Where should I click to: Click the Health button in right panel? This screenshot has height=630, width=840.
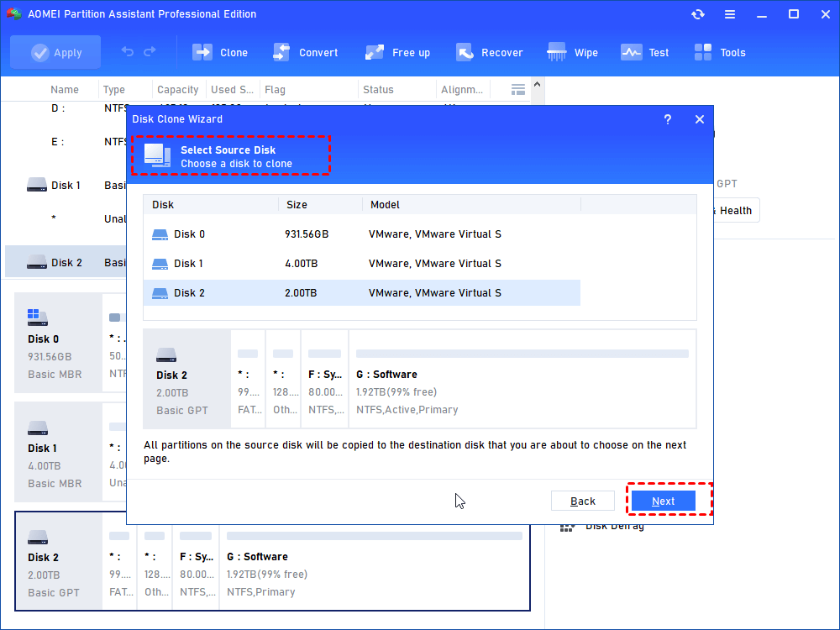tap(736, 211)
